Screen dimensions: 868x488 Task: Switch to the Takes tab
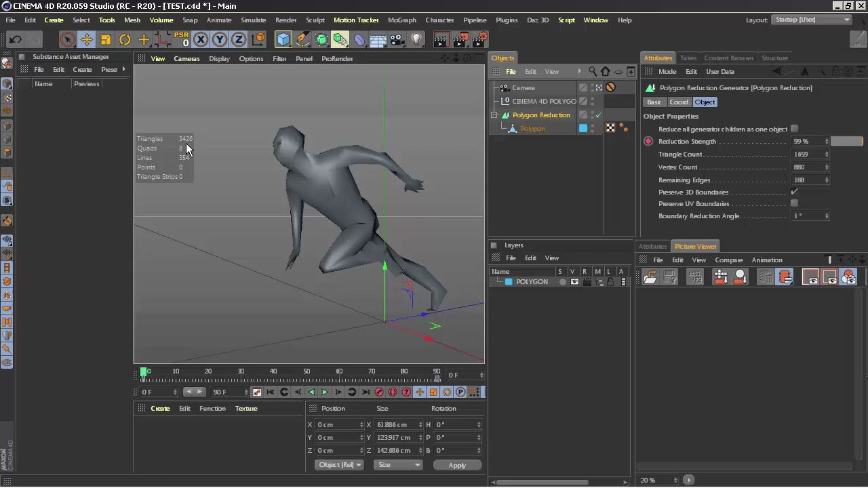[x=688, y=58]
